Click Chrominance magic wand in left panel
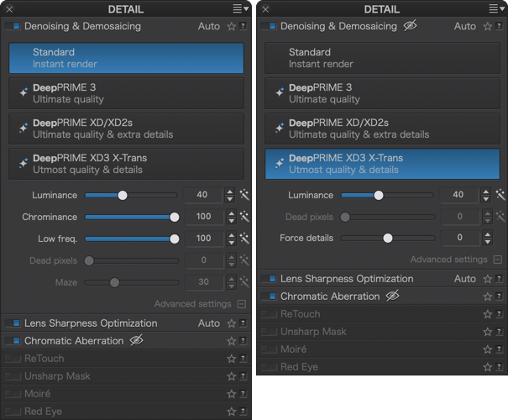Screen dimensions: 508x420 coord(244,217)
